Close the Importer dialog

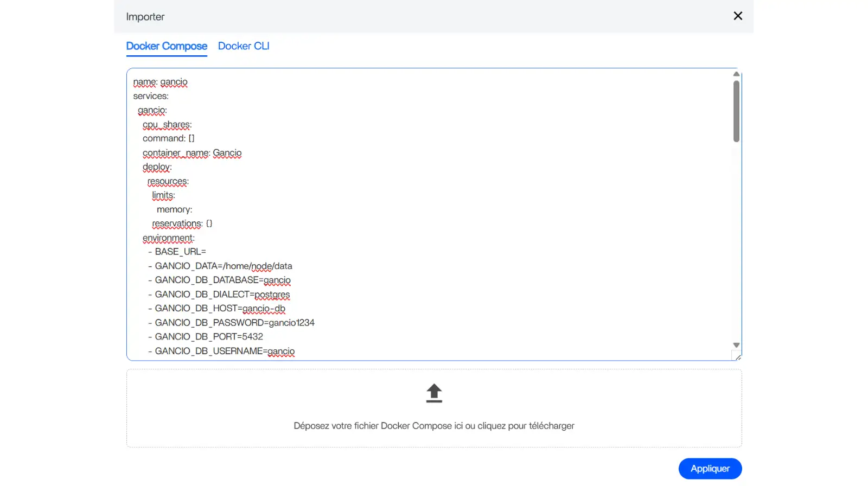737,16
